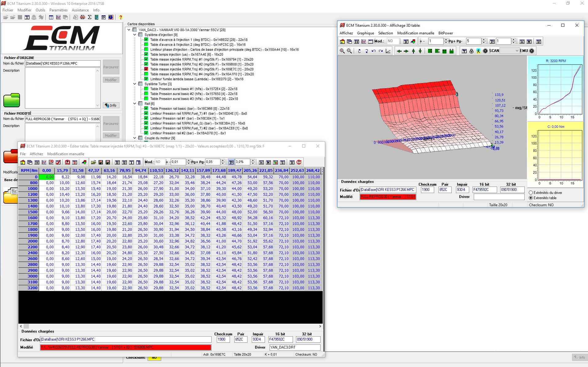The image size is (588, 367).
Task: Open the BitPower menu in 3D window
Action: point(446,33)
